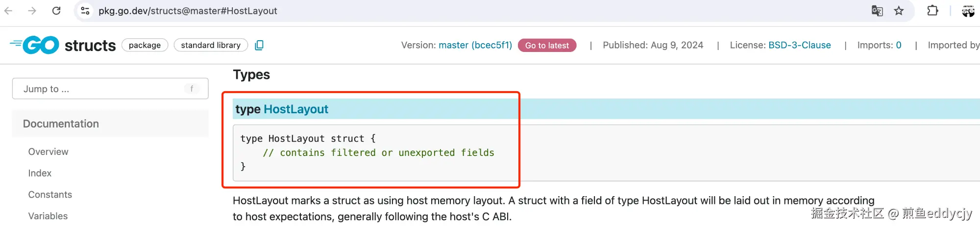Open site information icon in address bar
Image resolution: width=980 pixels, height=228 pixels.
coord(85,11)
